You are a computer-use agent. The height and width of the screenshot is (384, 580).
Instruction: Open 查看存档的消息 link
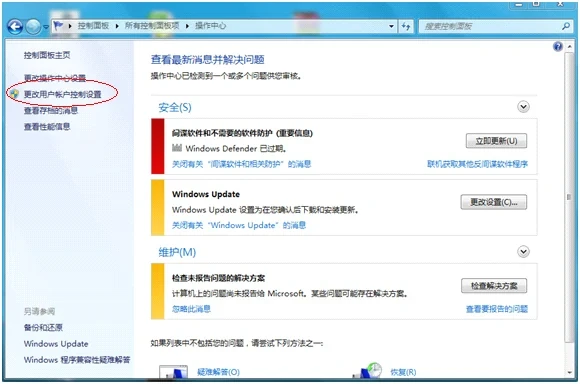point(51,110)
